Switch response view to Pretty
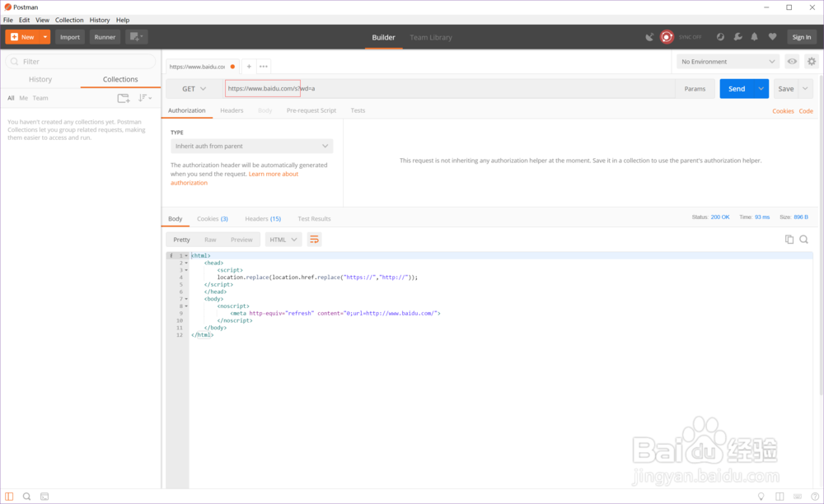This screenshot has width=824, height=504. click(182, 240)
